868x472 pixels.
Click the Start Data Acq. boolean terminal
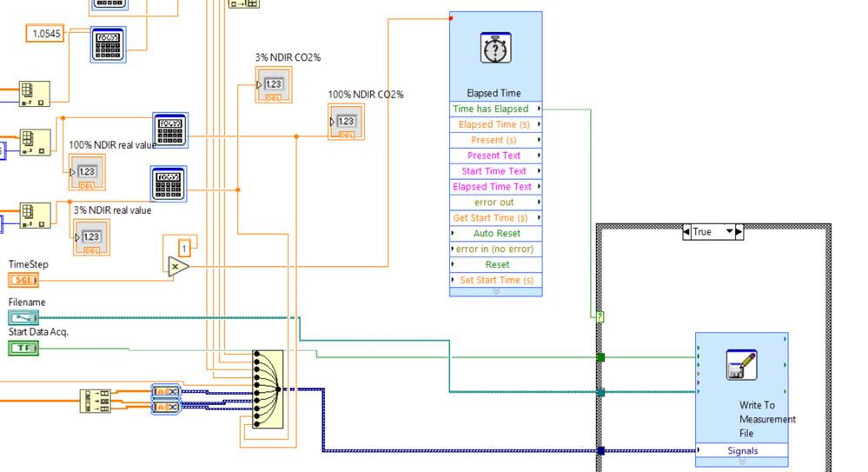[x=23, y=348]
